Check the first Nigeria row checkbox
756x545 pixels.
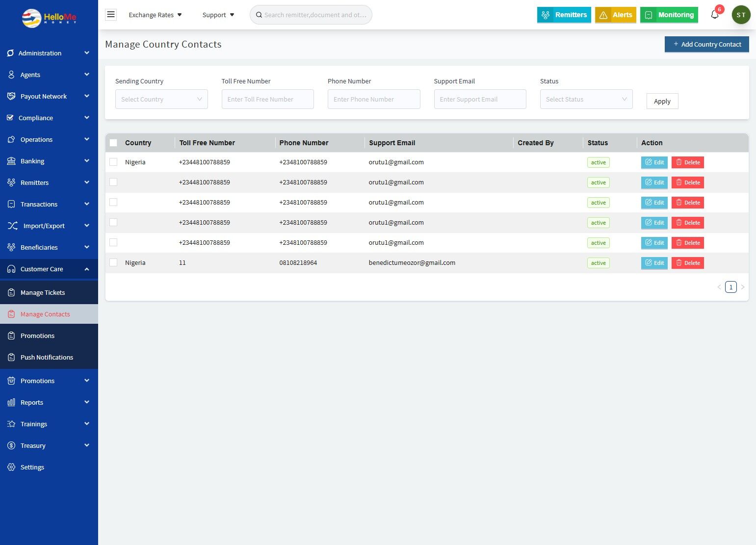[113, 162]
